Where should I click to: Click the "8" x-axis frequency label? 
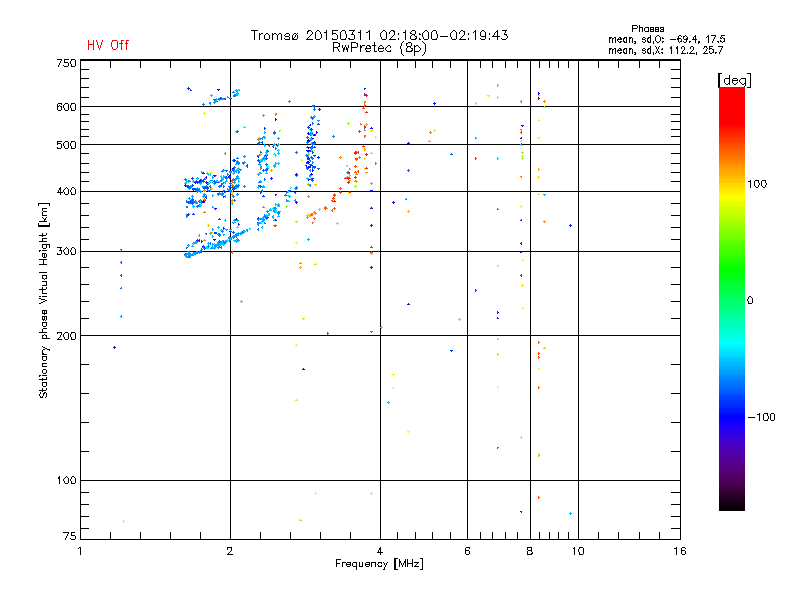[x=530, y=551]
